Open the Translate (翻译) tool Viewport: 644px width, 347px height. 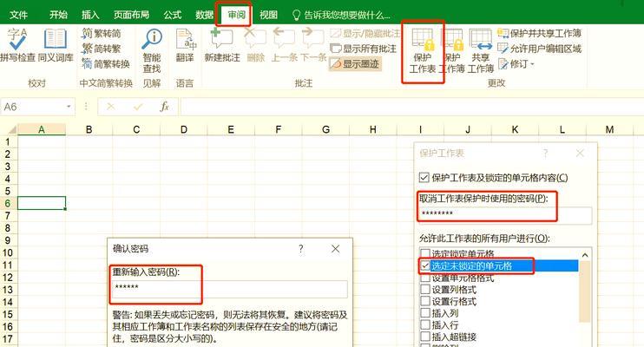click(184, 45)
